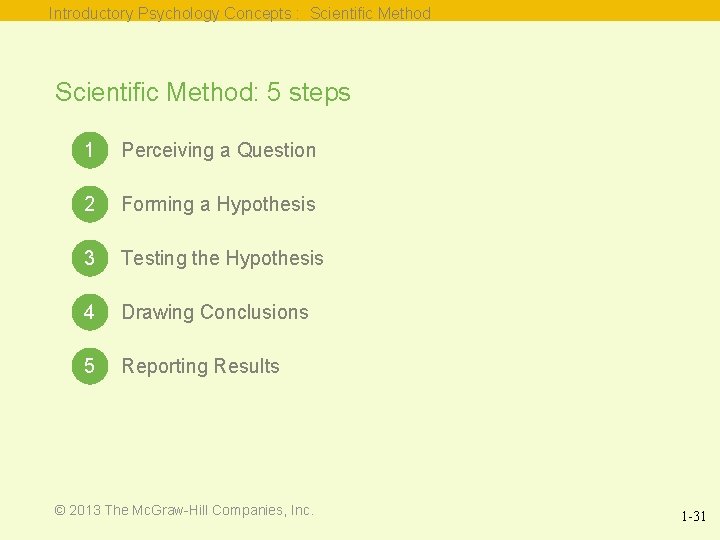Viewport: 720px width, 540px height.
Task: Click the word 'Question' in step one
Action: coord(276,150)
